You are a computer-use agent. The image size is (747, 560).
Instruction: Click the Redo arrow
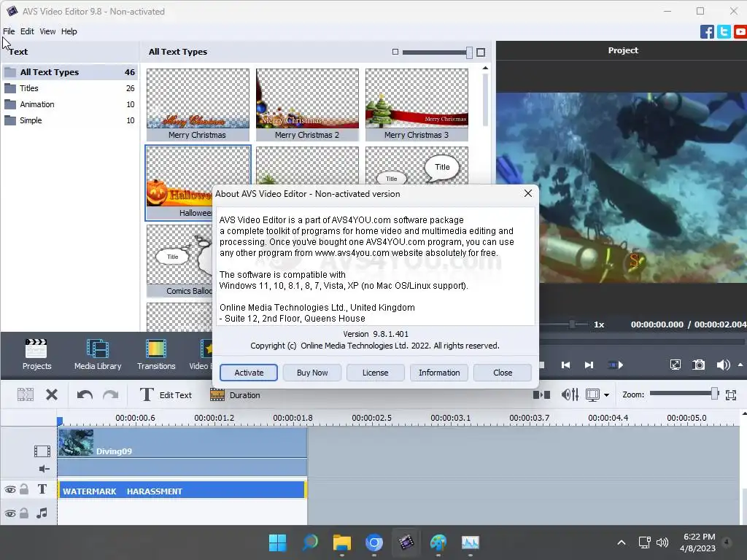[x=111, y=394]
